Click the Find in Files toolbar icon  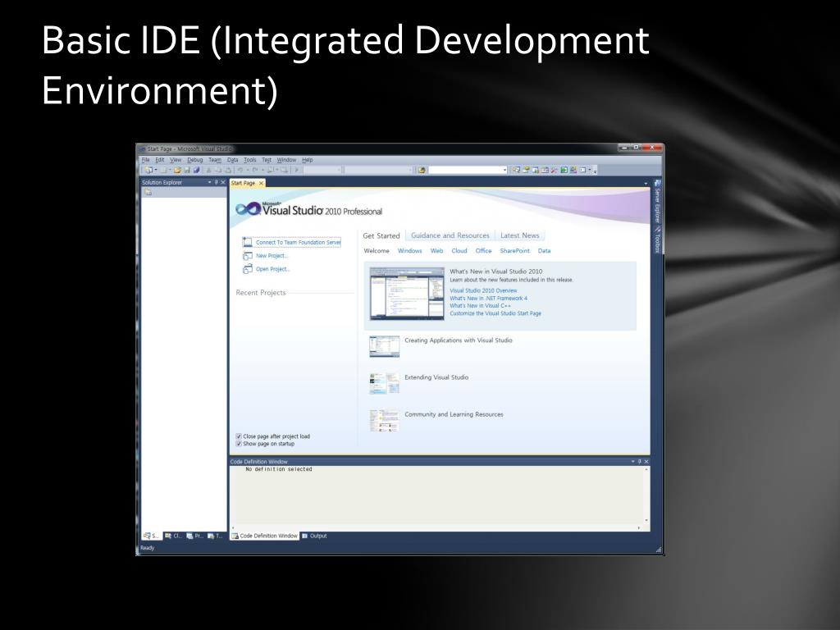(422, 170)
